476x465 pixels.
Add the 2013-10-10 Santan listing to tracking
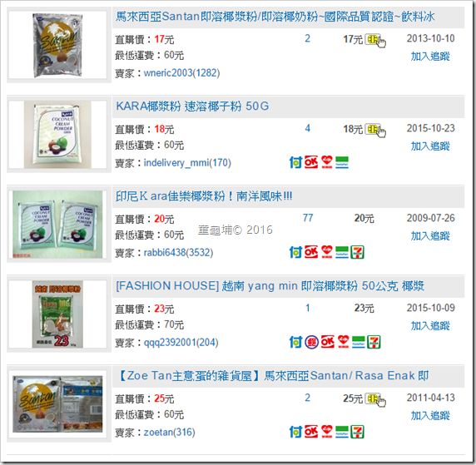click(430, 57)
